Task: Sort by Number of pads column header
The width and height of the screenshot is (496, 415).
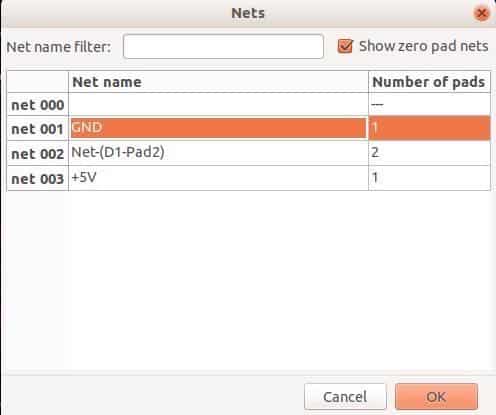Action: (x=429, y=82)
